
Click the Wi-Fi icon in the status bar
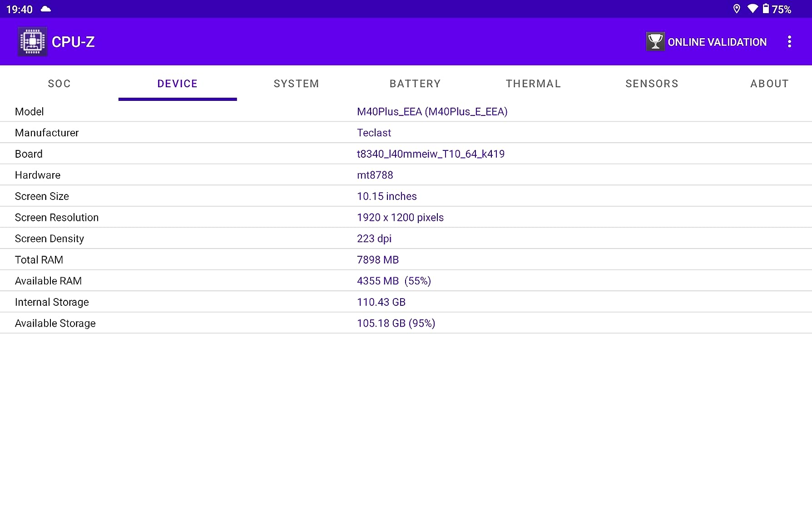[x=753, y=8]
